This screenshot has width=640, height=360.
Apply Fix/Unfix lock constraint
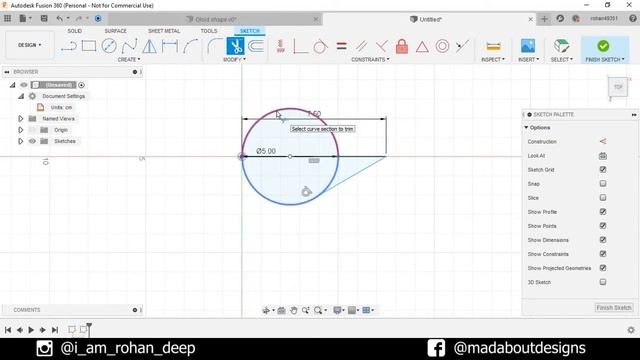click(x=402, y=46)
